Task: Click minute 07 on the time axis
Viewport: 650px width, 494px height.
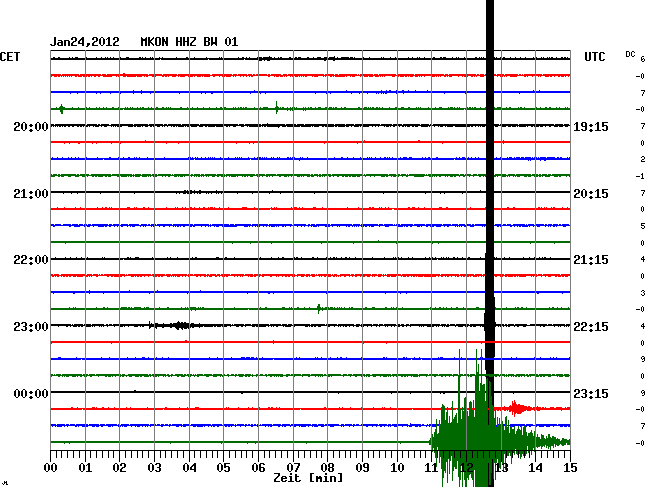Action: click(x=293, y=468)
